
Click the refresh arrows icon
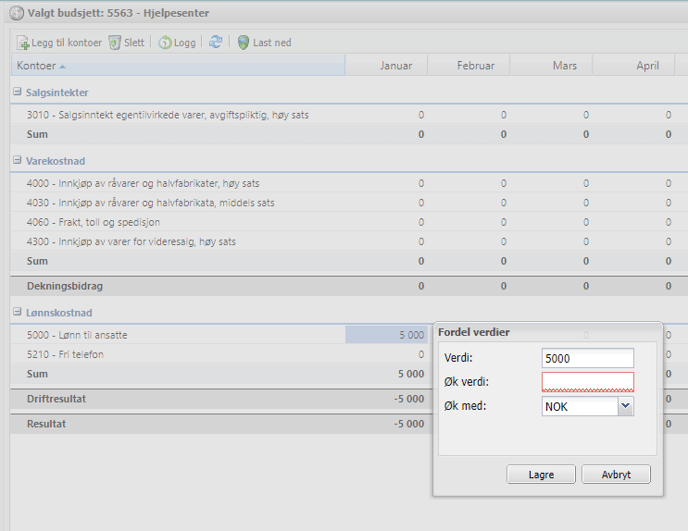click(215, 43)
